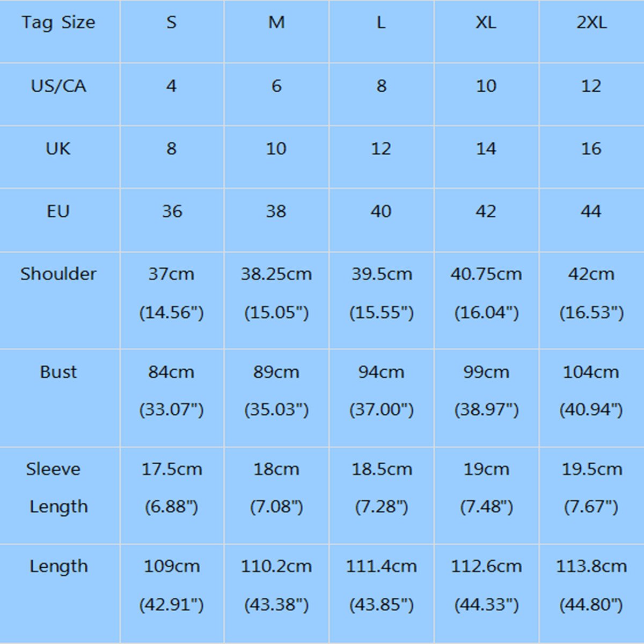Select the 94cm bust cell
This screenshot has width=644, height=644.
pos(381,372)
